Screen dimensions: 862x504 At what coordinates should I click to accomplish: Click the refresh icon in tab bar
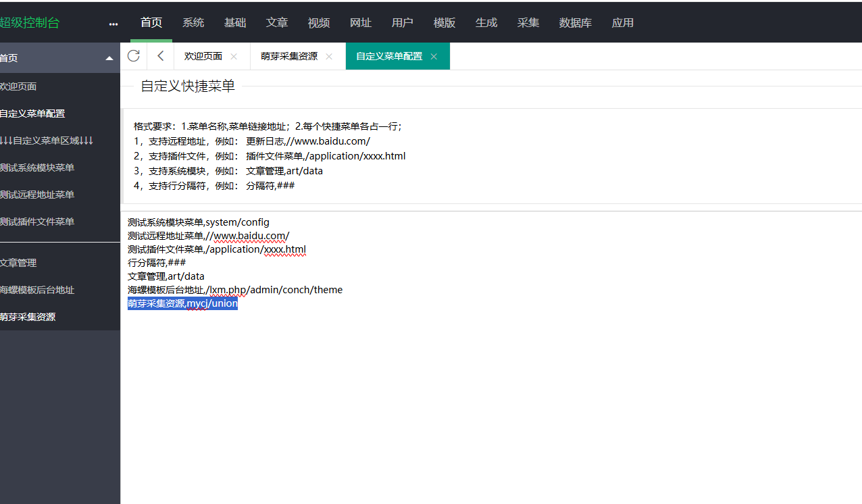pos(134,56)
